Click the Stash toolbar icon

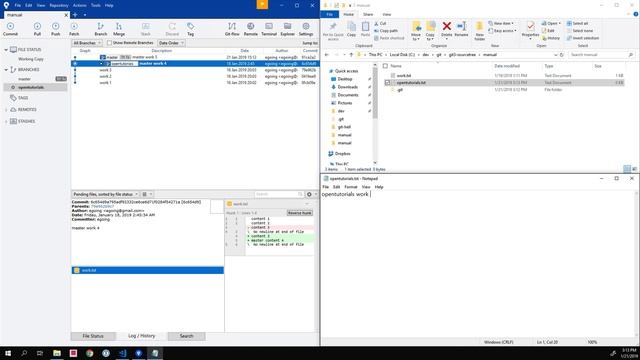point(145,29)
